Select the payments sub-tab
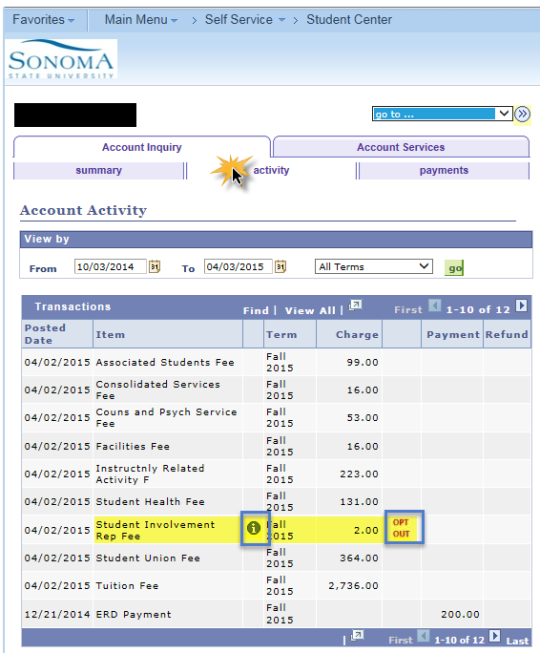The height and width of the screenshot is (653, 540). point(444,170)
